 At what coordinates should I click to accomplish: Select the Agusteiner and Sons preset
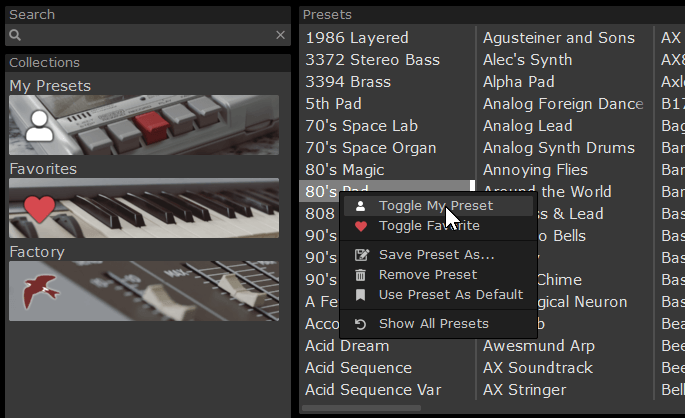[x=559, y=38]
